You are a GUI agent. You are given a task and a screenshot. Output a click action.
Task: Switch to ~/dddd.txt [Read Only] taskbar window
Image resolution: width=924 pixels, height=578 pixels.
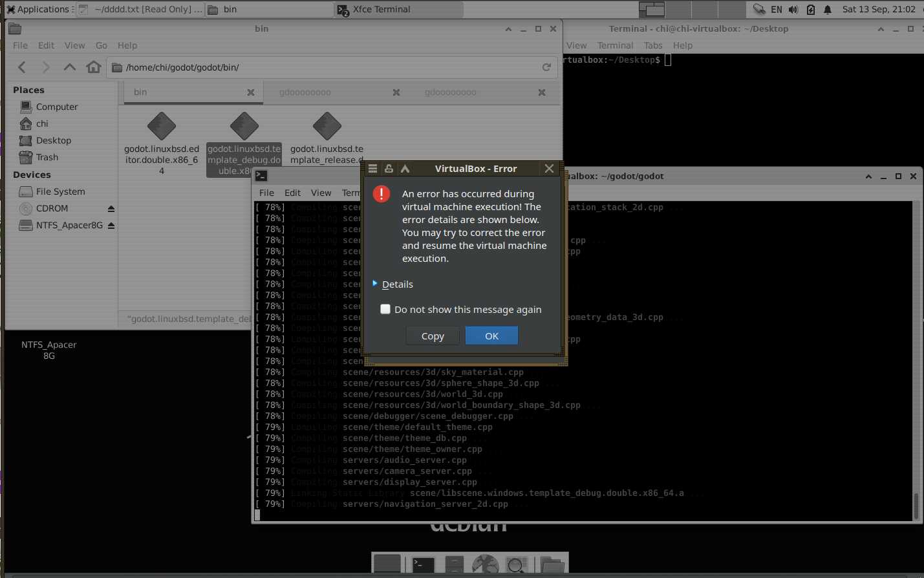pos(140,9)
